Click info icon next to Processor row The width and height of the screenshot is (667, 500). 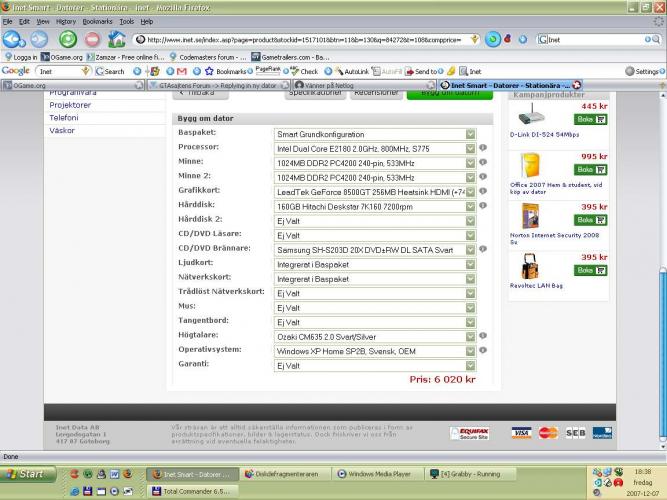[x=482, y=148]
